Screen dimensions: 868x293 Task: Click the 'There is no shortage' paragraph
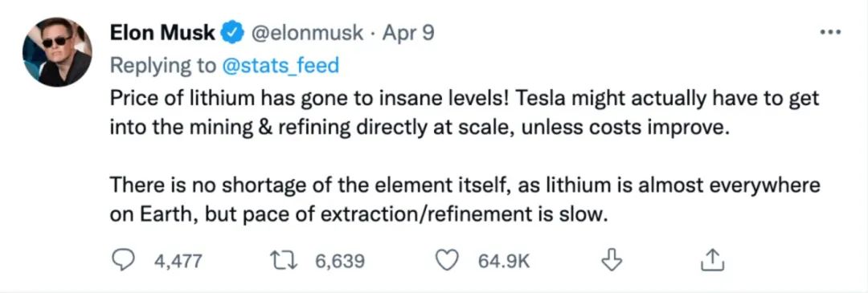pos(465,199)
